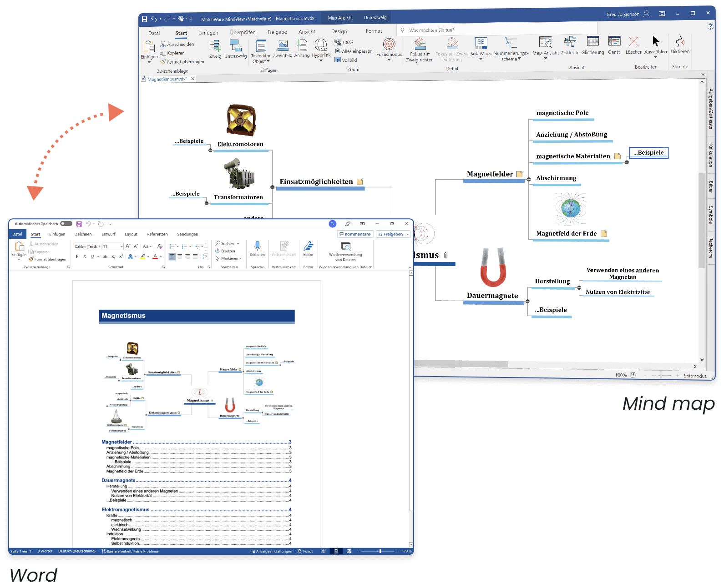Open Suchen dropdown arrow in Word
The height and width of the screenshot is (588, 724).
(x=238, y=244)
